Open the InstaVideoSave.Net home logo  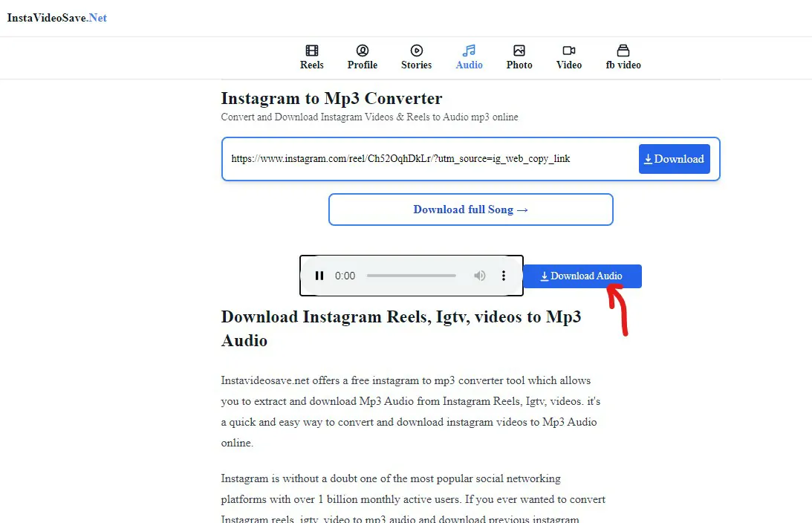click(x=57, y=18)
